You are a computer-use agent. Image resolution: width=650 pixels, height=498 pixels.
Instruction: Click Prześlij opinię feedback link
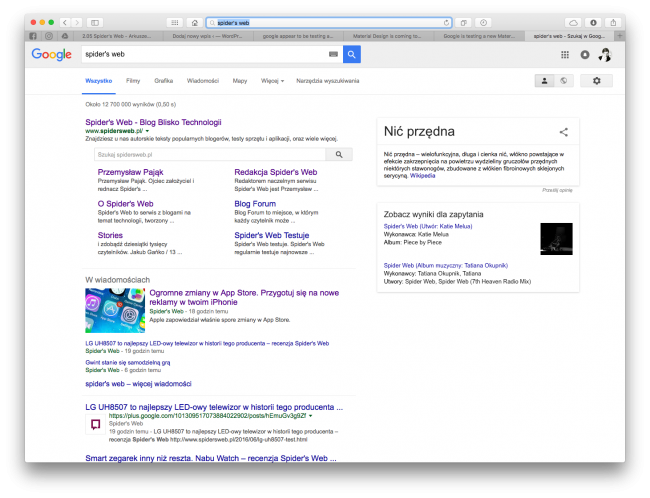tap(557, 190)
